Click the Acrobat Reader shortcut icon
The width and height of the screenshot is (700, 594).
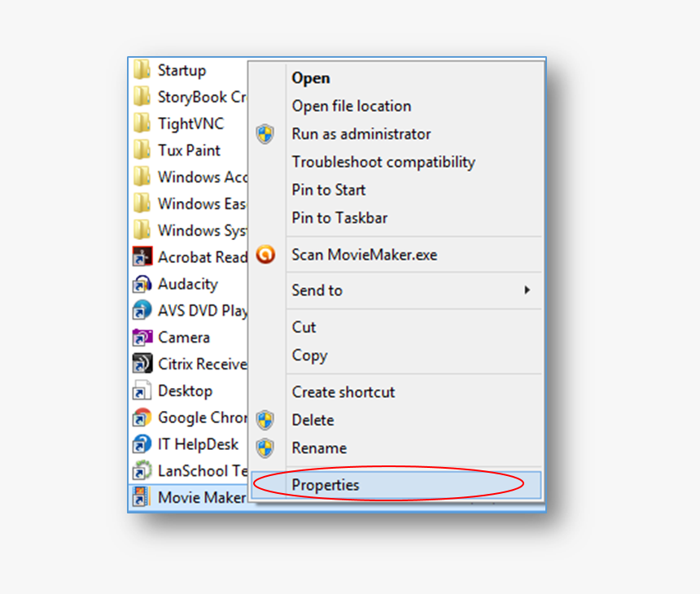coord(142,256)
